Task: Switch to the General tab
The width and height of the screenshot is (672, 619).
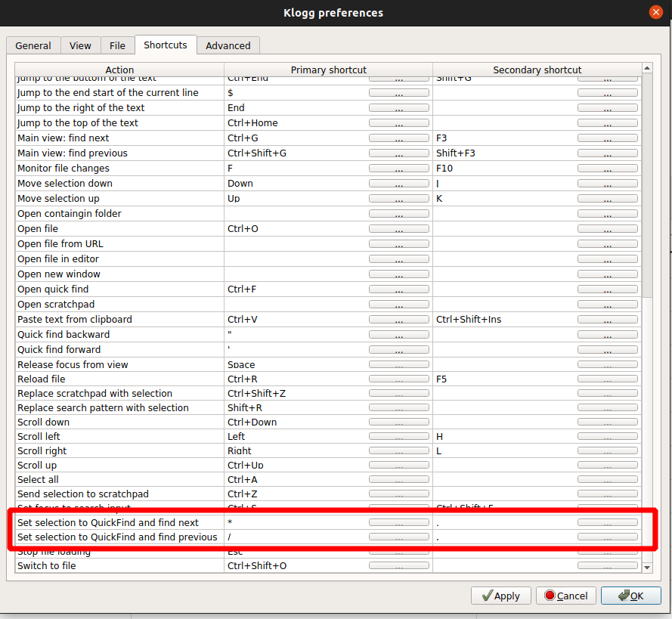Action: (x=33, y=45)
